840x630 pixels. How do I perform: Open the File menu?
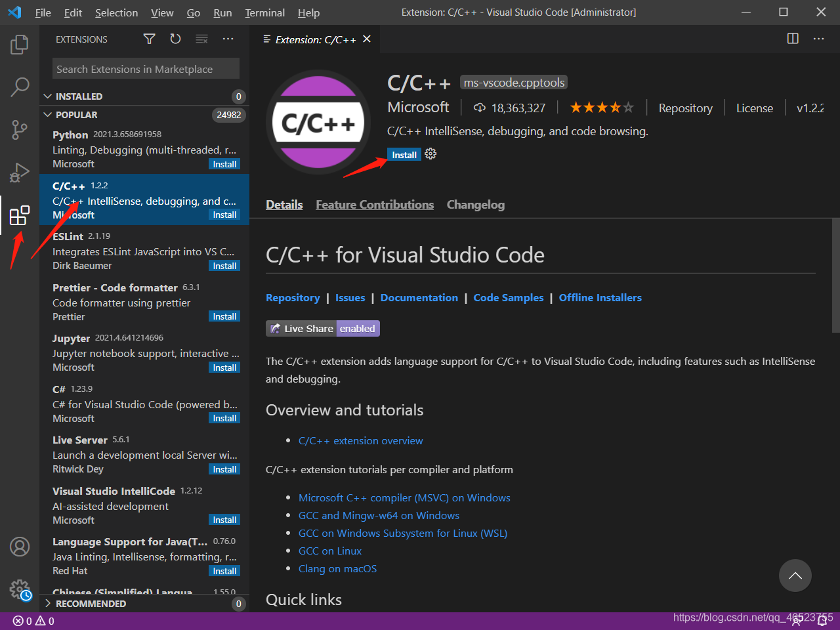click(43, 12)
